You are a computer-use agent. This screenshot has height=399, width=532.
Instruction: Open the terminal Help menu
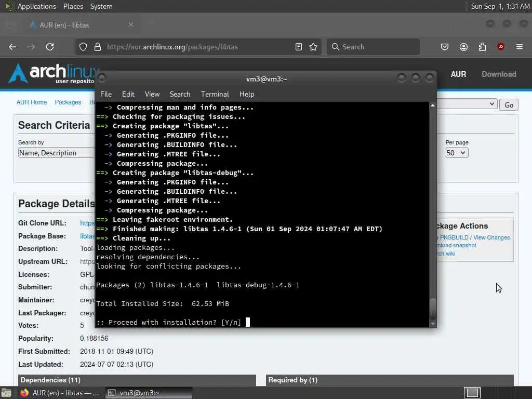(x=247, y=95)
